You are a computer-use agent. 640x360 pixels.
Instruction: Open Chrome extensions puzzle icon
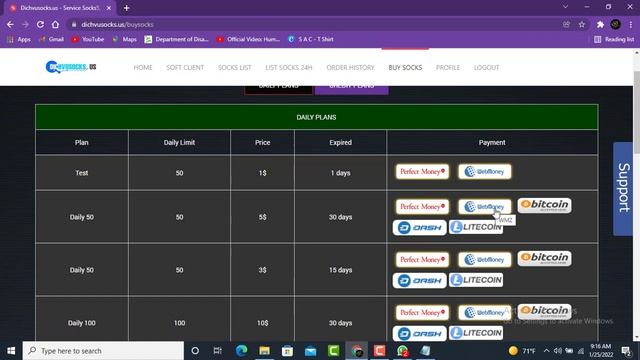600,24
